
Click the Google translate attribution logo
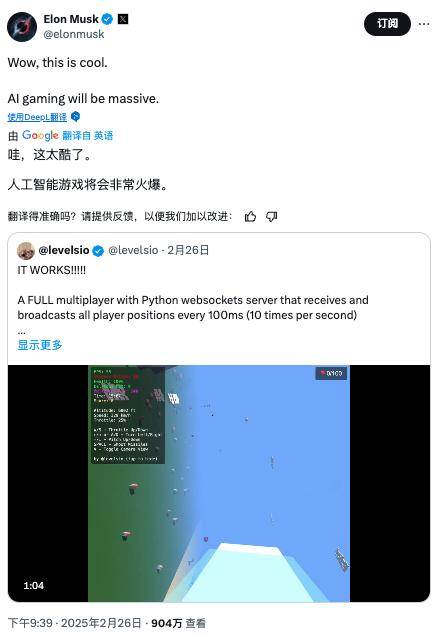[x=40, y=135]
